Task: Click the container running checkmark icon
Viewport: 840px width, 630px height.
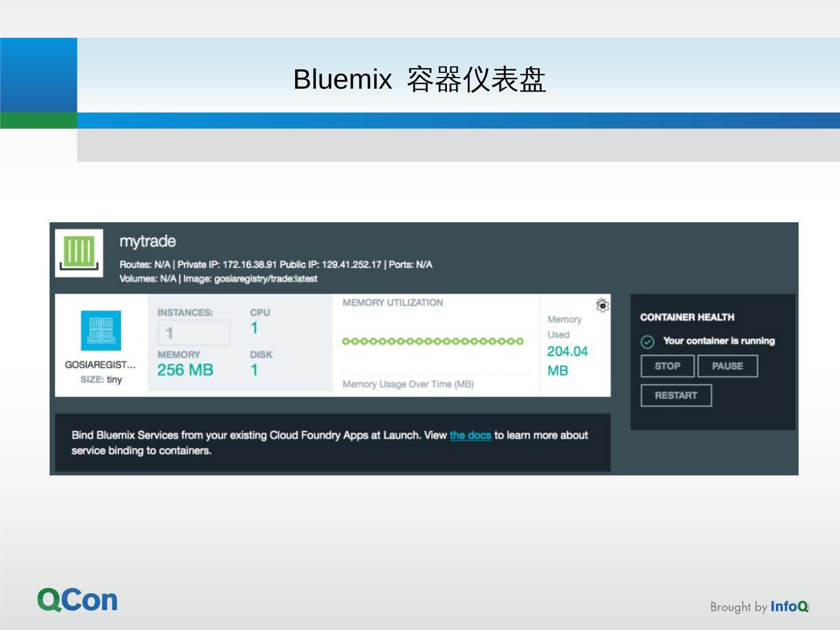Action: tap(647, 342)
